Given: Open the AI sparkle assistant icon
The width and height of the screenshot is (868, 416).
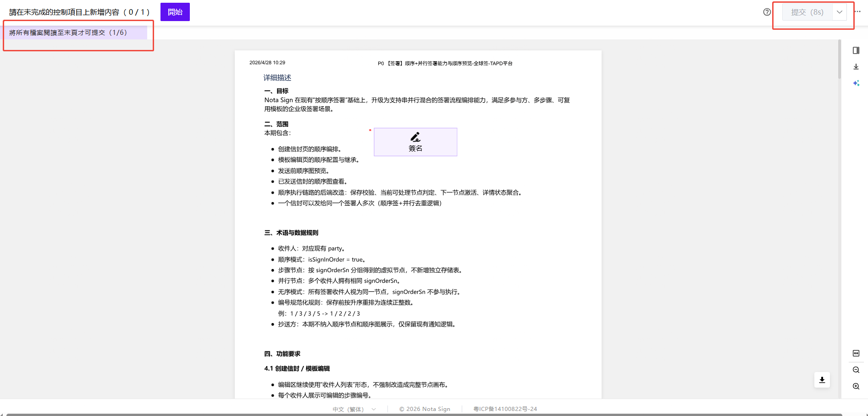Looking at the screenshot, I should pyautogui.click(x=856, y=83).
